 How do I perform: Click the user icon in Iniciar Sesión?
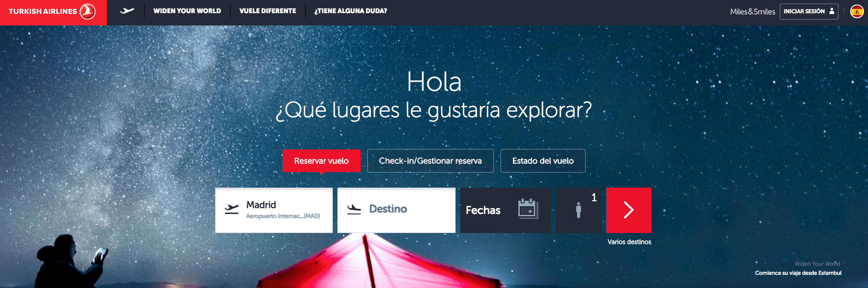[x=832, y=11]
